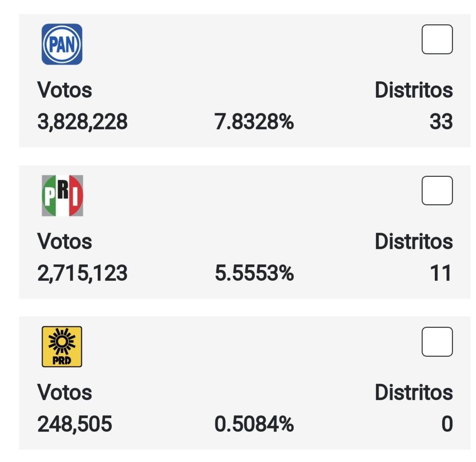
Task: Check the PAN card checkbox
Action: 437,39
